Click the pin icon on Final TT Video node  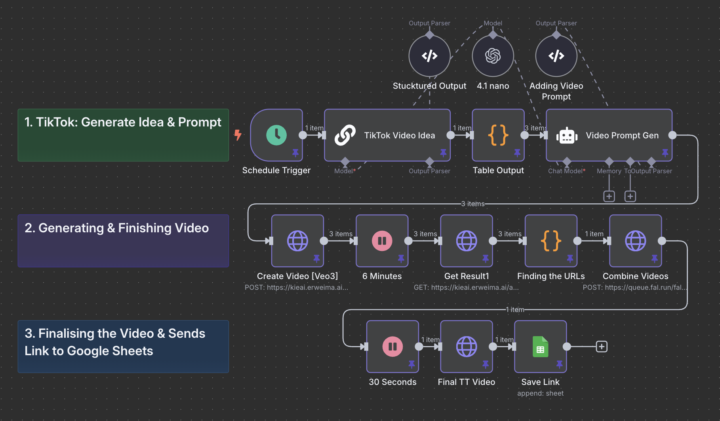(x=485, y=365)
